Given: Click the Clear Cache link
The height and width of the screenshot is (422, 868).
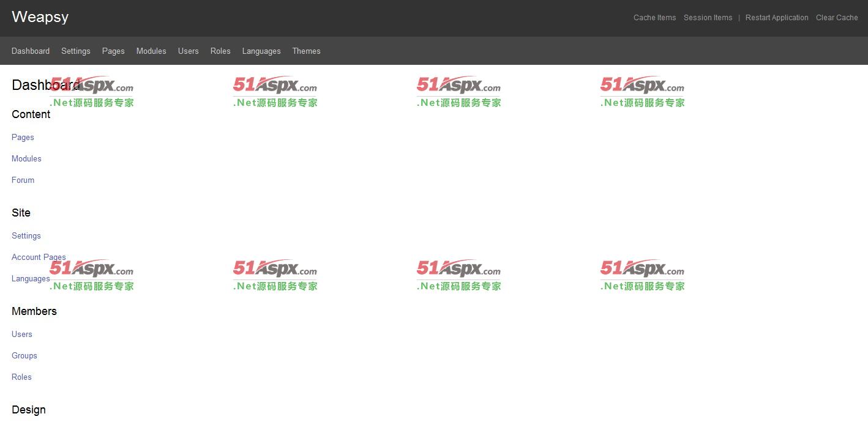Looking at the screenshot, I should pyautogui.click(x=837, y=18).
